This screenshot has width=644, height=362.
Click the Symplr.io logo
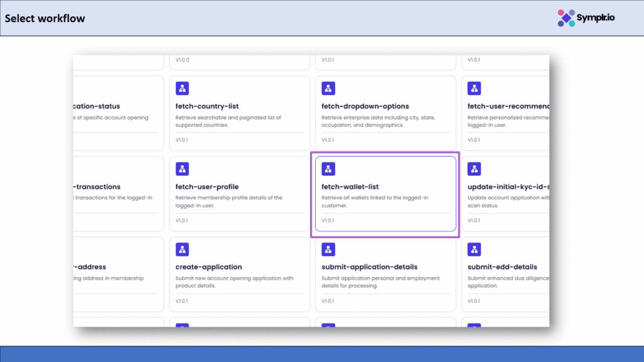(586, 18)
